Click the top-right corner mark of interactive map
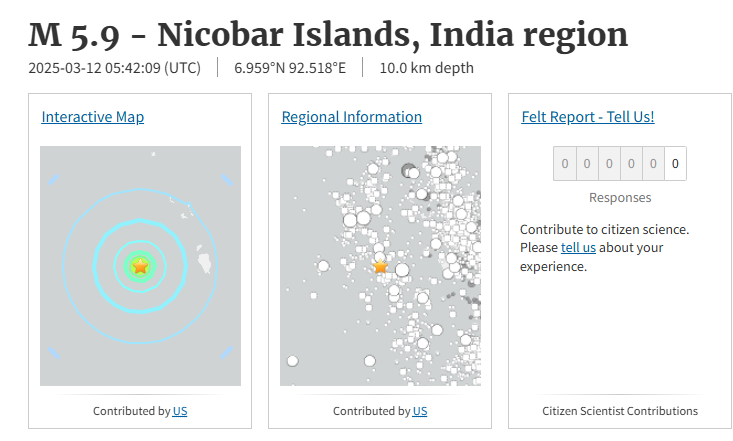Screen dimensions: 733x441 pos(228,180)
